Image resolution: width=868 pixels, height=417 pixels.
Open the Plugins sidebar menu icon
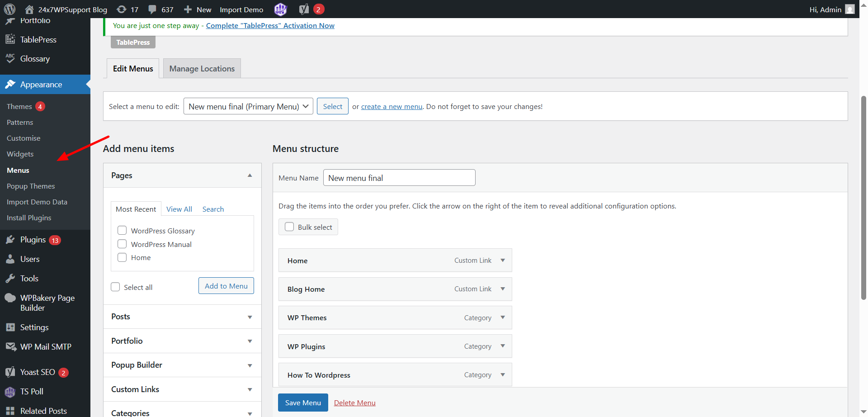pyautogui.click(x=10, y=240)
